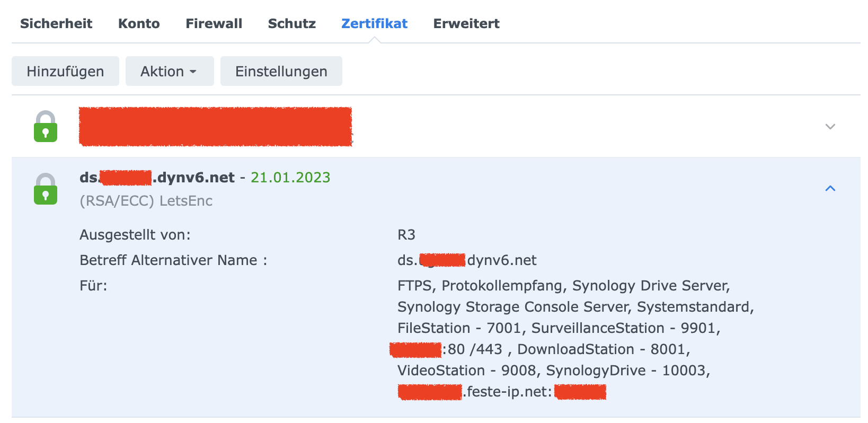This screenshot has width=868, height=423.
Task: Click the 'FTPS, Protokollempfang, Synology Drive Server' line
Action: (x=564, y=286)
